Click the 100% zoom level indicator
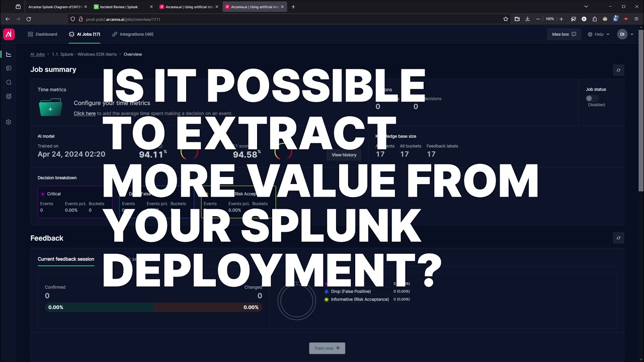This screenshot has height=362, width=644. [x=549, y=19]
